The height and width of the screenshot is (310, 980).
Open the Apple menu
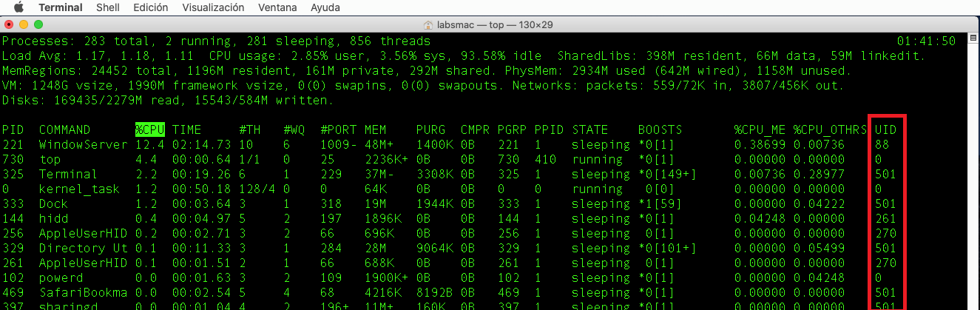coord(18,7)
